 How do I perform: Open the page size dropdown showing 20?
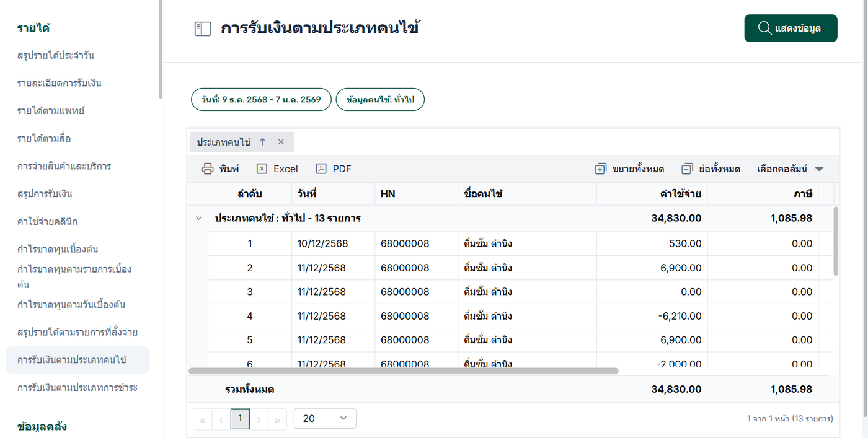click(x=325, y=419)
